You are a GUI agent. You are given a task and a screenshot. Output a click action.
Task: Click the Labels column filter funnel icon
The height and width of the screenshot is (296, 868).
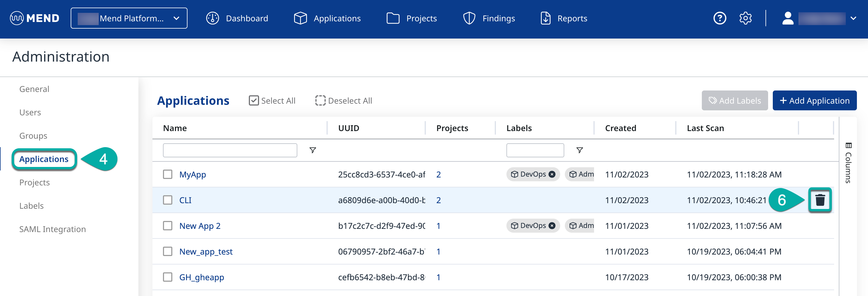[x=579, y=150]
